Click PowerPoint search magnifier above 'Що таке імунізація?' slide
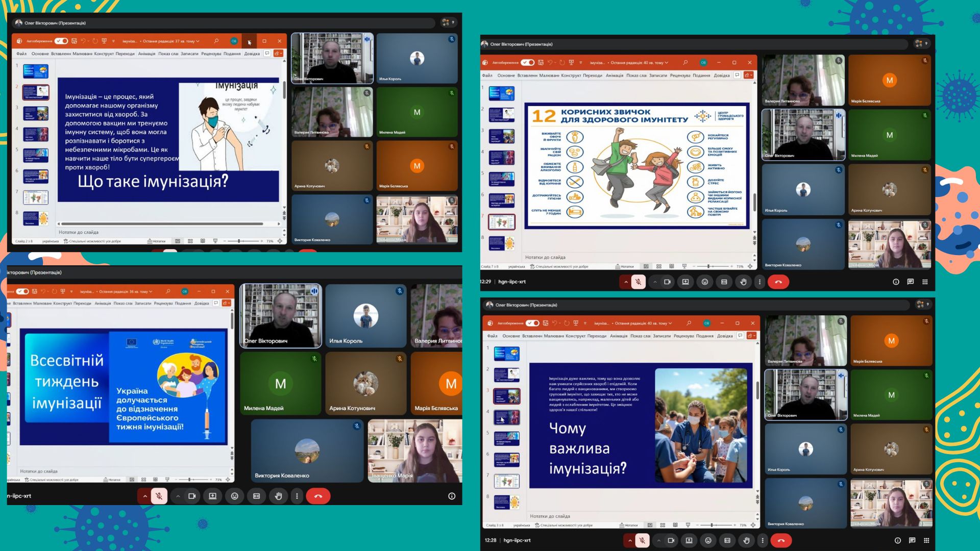 tap(216, 41)
